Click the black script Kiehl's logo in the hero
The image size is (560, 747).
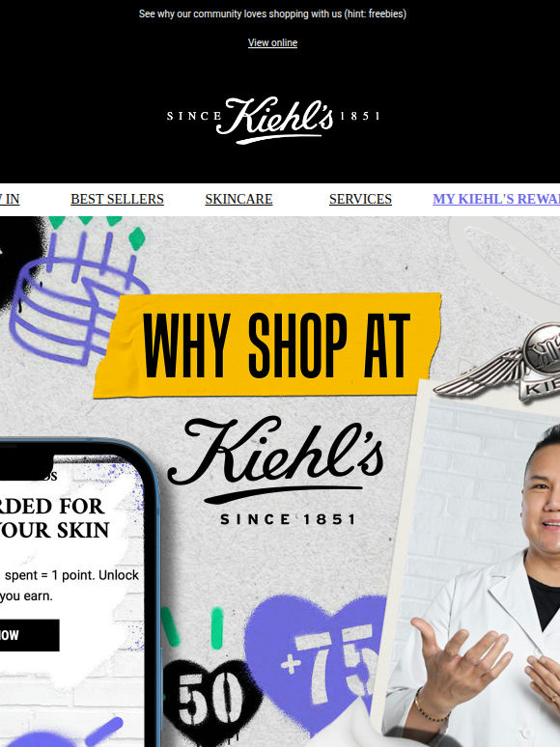275,458
